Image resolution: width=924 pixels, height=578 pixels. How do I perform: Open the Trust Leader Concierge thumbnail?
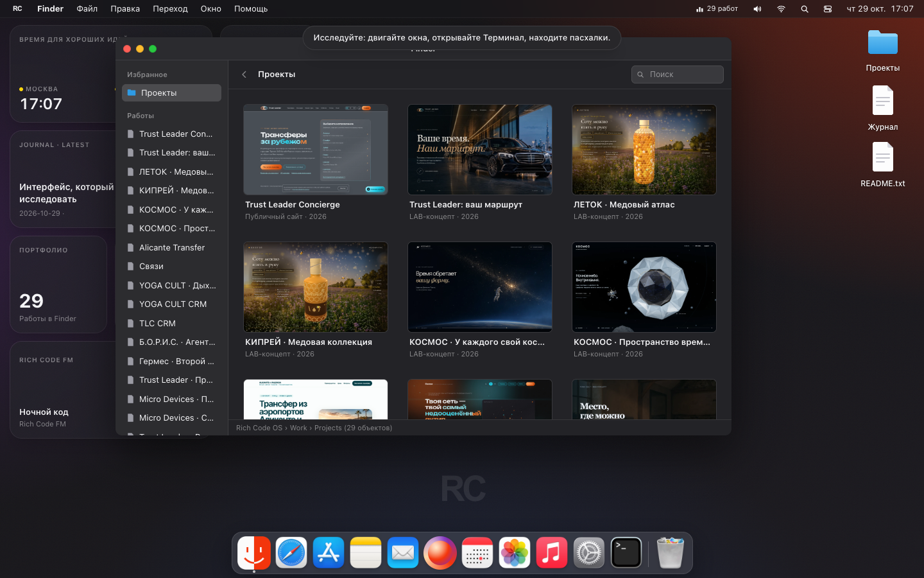[316, 150]
